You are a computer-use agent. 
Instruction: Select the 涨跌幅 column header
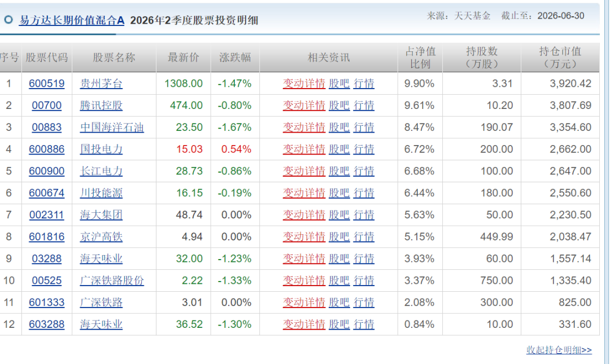(x=235, y=58)
